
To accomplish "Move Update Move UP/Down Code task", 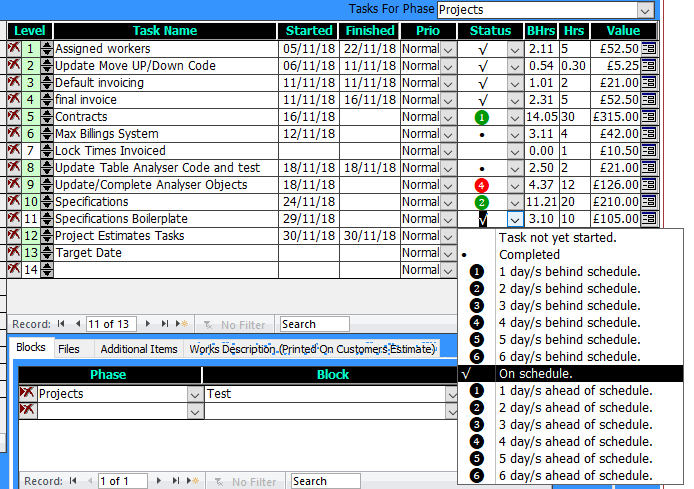I will (x=46, y=65).
